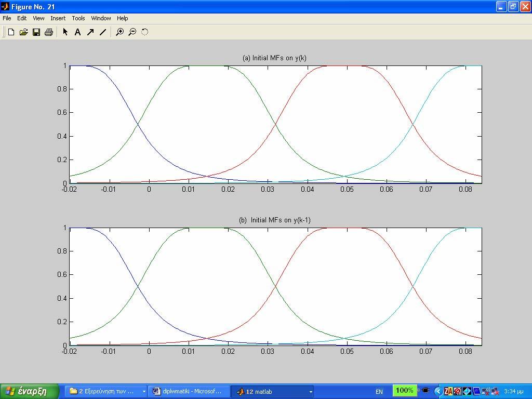Select the Insert Line tool
532x399 pixels.
coord(103,32)
